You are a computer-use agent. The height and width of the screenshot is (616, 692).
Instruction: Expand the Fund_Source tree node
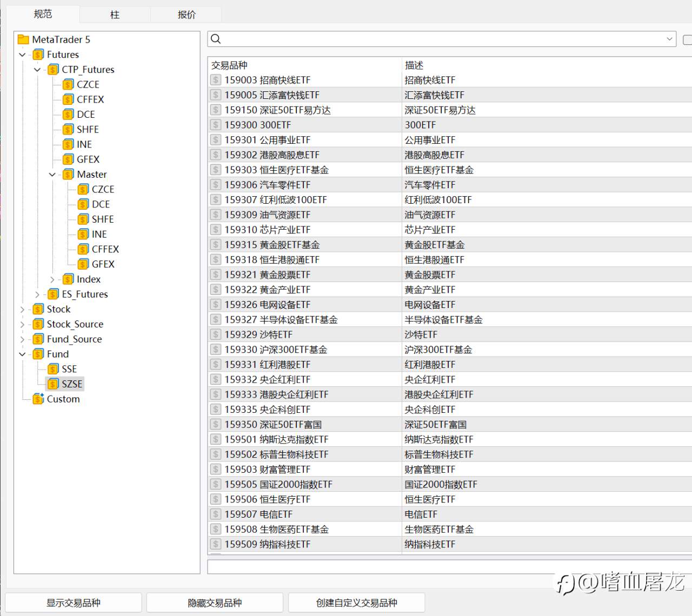pyautogui.click(x=22, y=339)
